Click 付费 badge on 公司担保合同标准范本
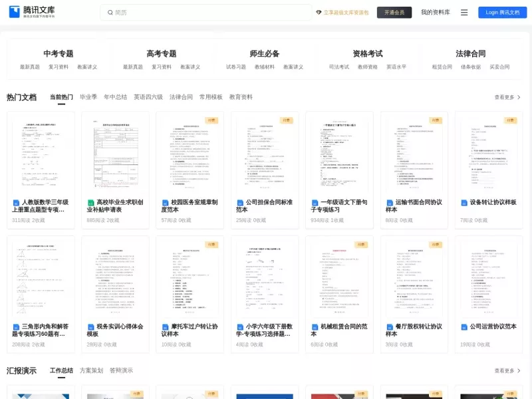 coord(287,120)
